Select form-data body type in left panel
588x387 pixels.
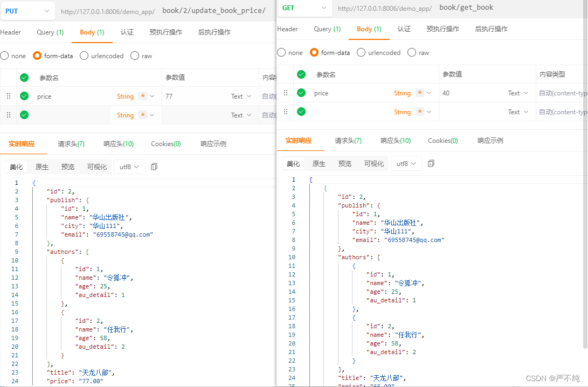coord(37,56)
